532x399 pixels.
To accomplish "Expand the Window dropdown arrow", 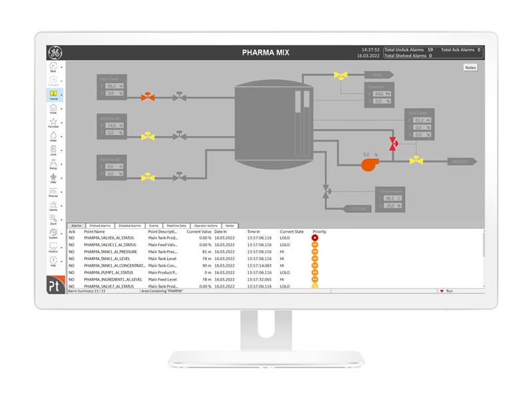I will [x=61, y=247].
